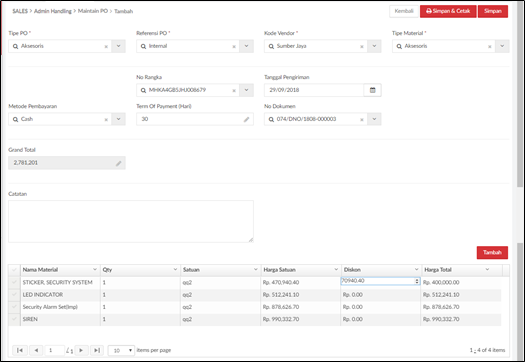Tick the checkbox for LED INDICATOR row

click(x=14, y=295)
